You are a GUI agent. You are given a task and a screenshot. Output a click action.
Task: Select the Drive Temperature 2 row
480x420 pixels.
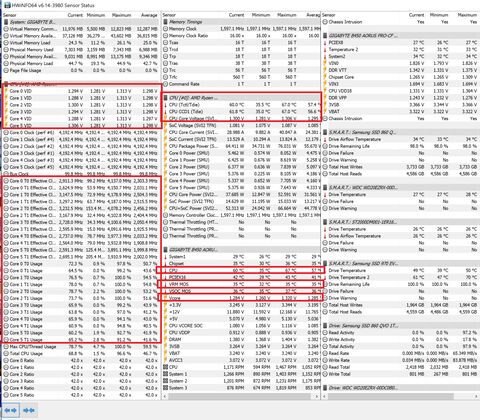[401, 277]
